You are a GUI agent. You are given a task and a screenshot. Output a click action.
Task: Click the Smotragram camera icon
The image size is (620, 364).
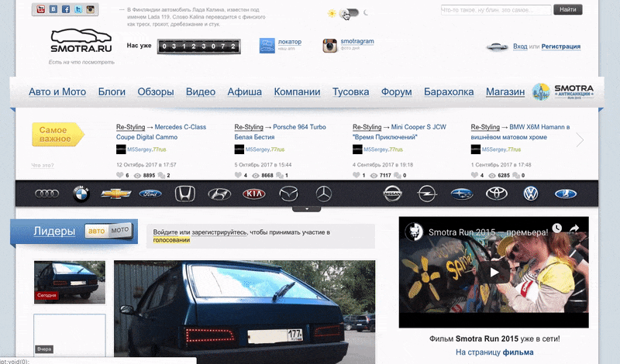[x=330, y=46]
